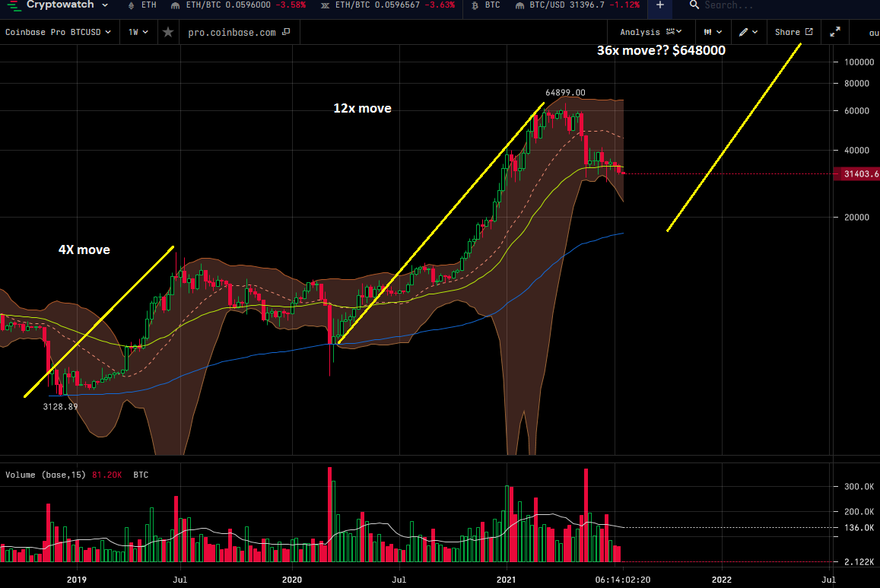The height and width of the screenshot is (588, 880).
Task: Add a new ticker with plus button
Action: [x=660, y=5]
